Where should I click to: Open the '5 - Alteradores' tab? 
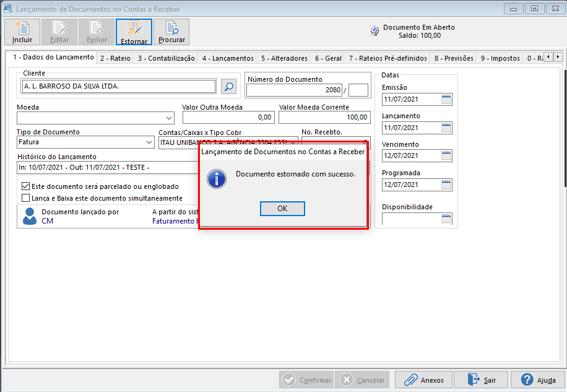pos(284,58)
